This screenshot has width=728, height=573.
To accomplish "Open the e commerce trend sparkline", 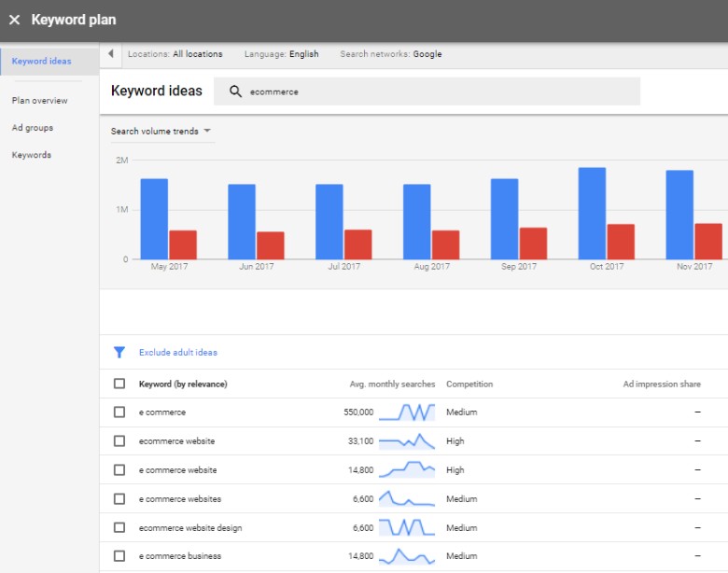I will tap(407, 412).
